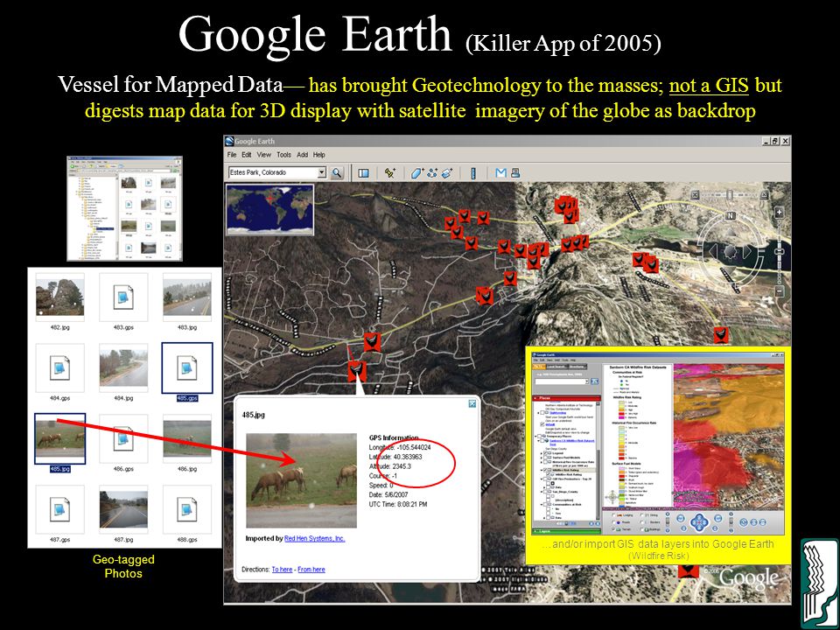Screen dimensions: 840x630
Task: Adjust the vertical zoom slider handle
Action: click(780, 252)
